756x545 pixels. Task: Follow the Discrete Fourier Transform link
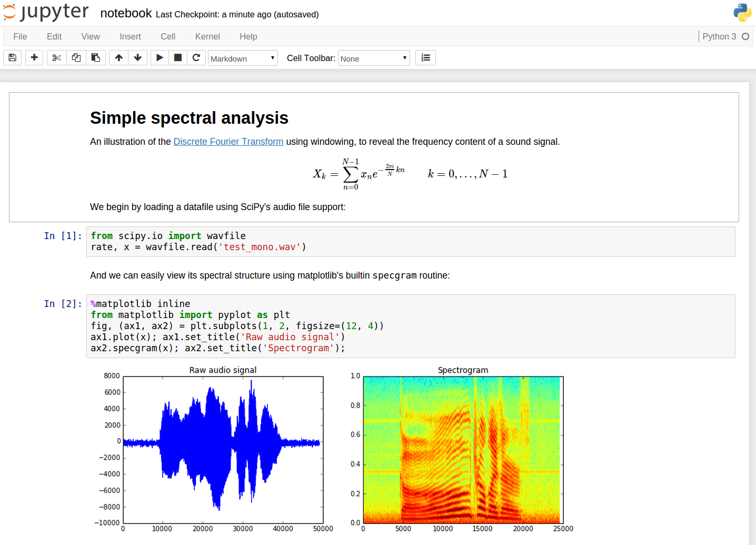click(228, 142)
